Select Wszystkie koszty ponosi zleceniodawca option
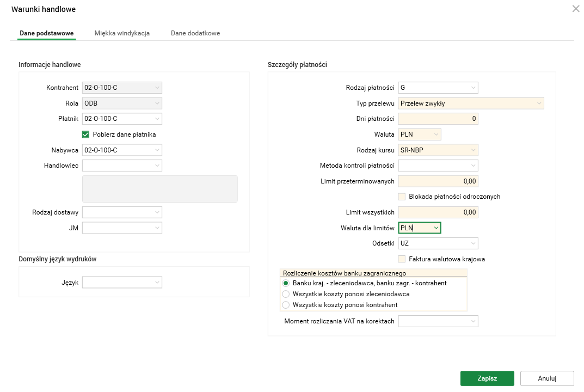584x392 pixels. pyautogui.click(x=286, y=294)
